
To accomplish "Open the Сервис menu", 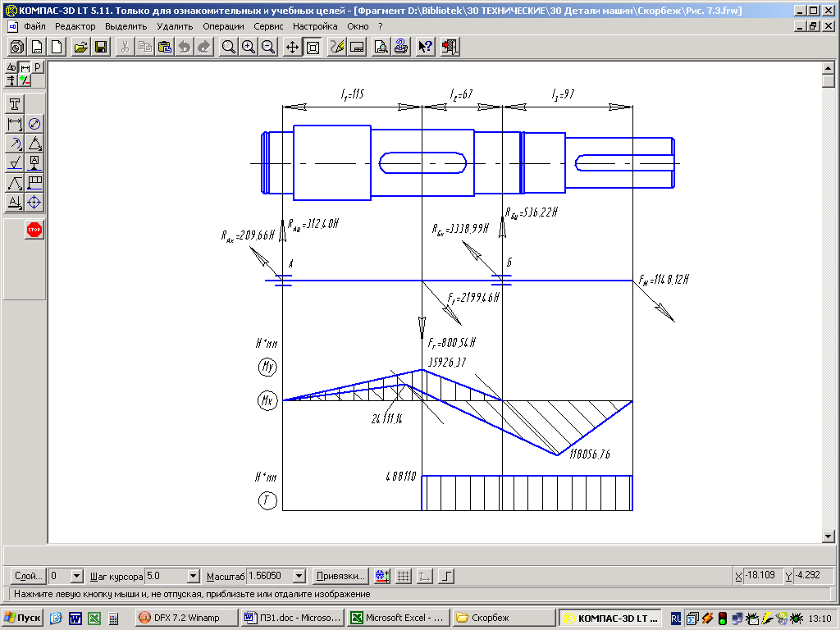I will [x=268, y=26].
